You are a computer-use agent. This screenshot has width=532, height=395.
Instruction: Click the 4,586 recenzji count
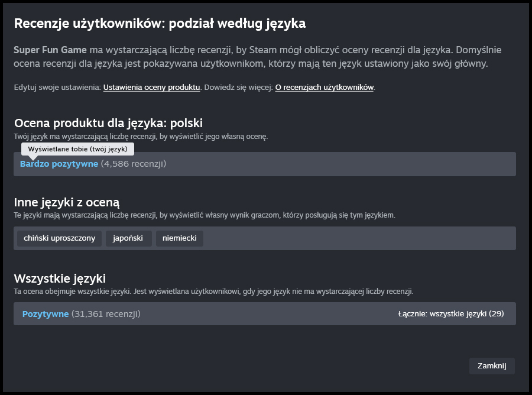134,164
